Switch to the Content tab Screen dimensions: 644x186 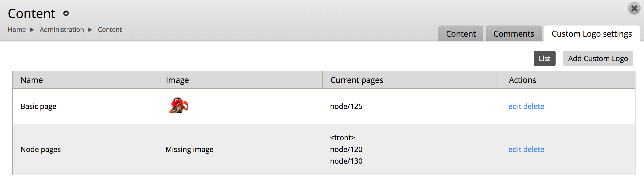click(461, 34)
